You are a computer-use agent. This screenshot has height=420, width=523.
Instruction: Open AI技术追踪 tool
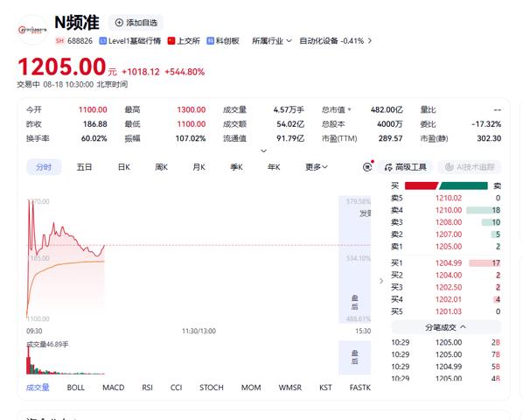click(470, 167)
